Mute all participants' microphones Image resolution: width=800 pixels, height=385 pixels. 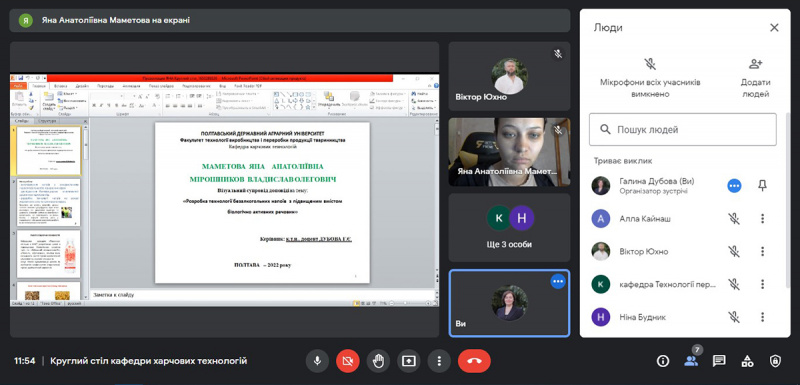(649, 78)
